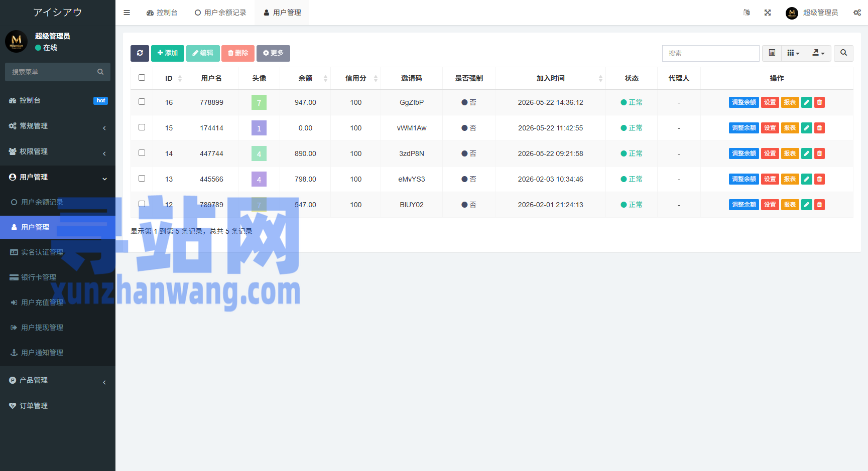868x471 pixels.
Task: Switch to 用户余额记录 tab
Action: (220, 13)
